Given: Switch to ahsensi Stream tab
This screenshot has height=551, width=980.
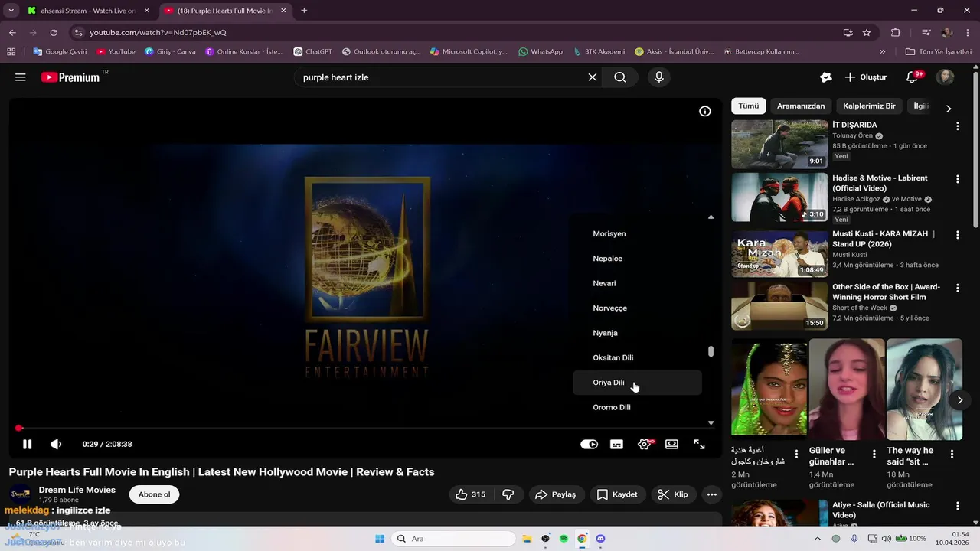Looking at the screenshot, I should 88,11.
